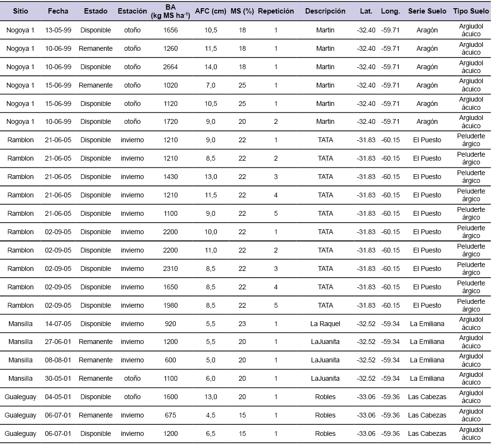Click the BA value 2664
Screen dimensions: 493x448
[170, 67]
